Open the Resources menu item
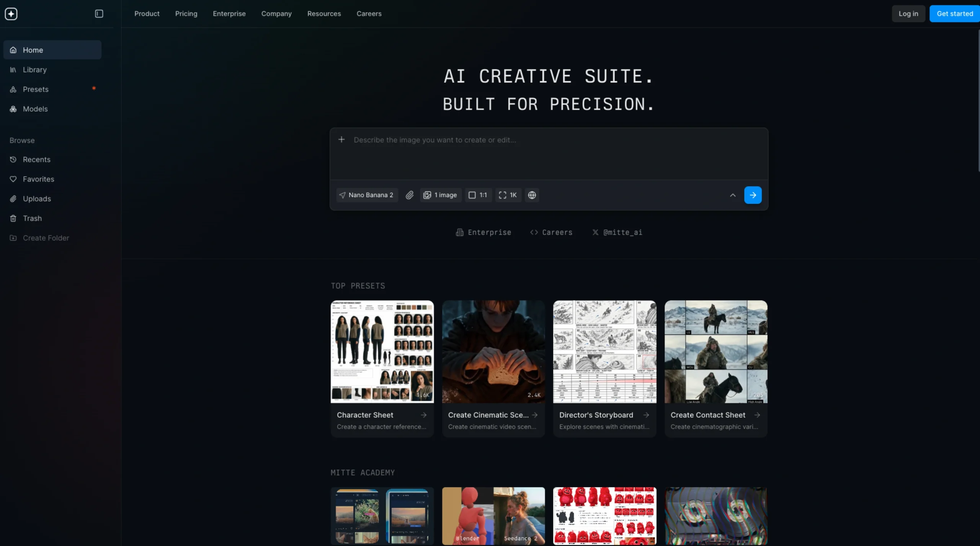This screenshot has height=546, width=980. click(324, 14)
